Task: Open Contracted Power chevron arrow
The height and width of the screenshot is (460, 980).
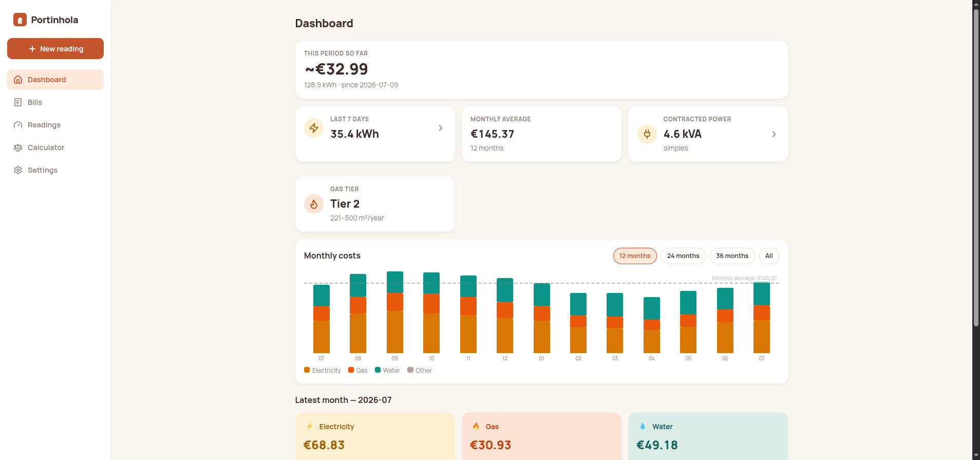Action: (x=774, y=134)
